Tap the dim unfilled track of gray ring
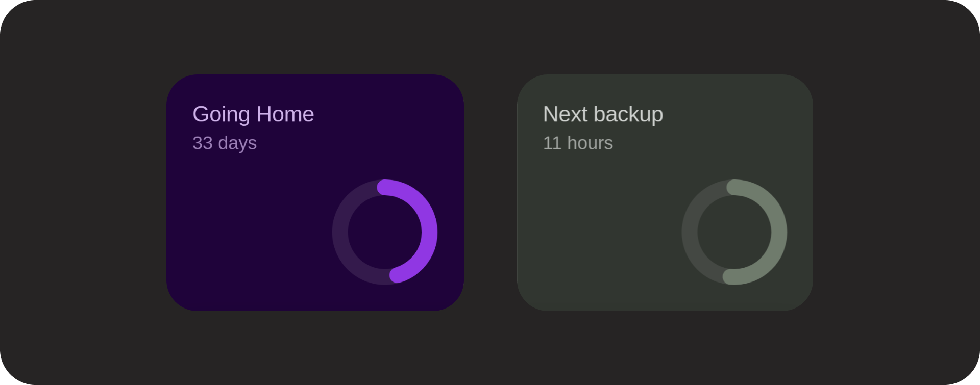Screen dimensions: 980x385 coord(690,232)
